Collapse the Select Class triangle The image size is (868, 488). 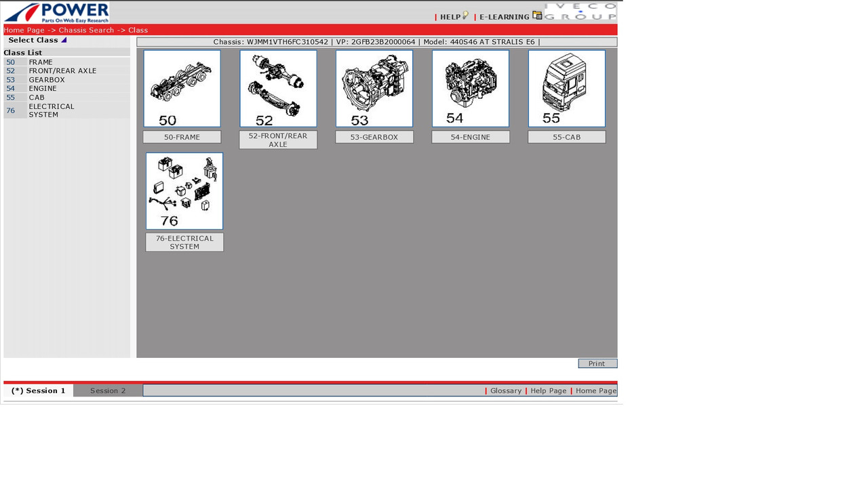pos(64,40)
